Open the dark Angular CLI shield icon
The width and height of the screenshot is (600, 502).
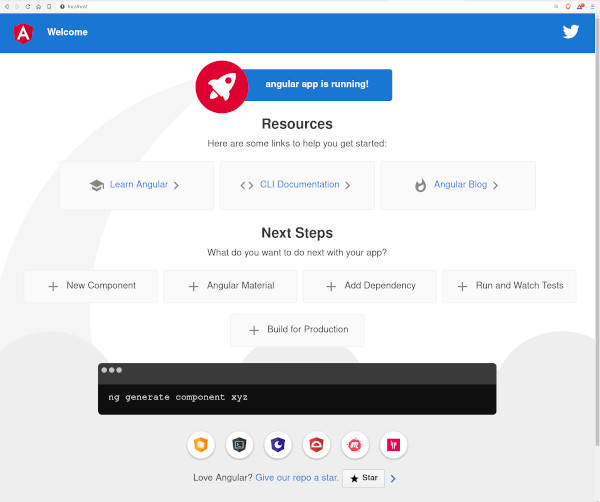point(240,445)
